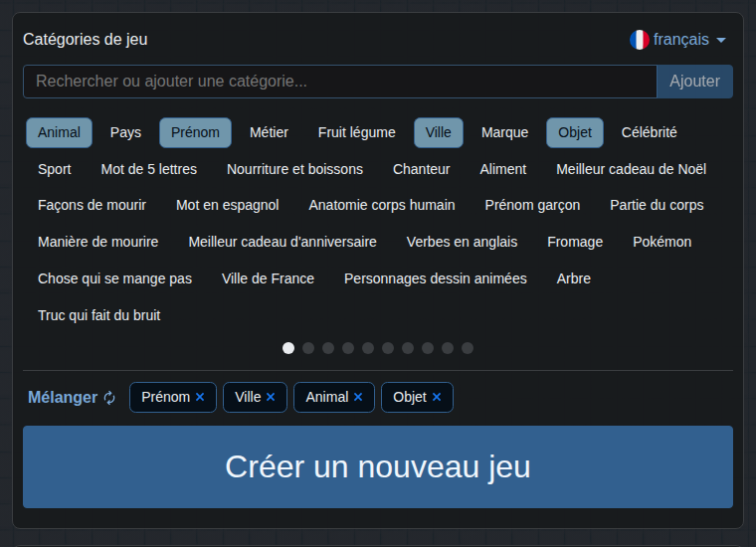Select Façons de mourir category
Viewport: 756px width, 547px height.
click(x=92, y=205)
